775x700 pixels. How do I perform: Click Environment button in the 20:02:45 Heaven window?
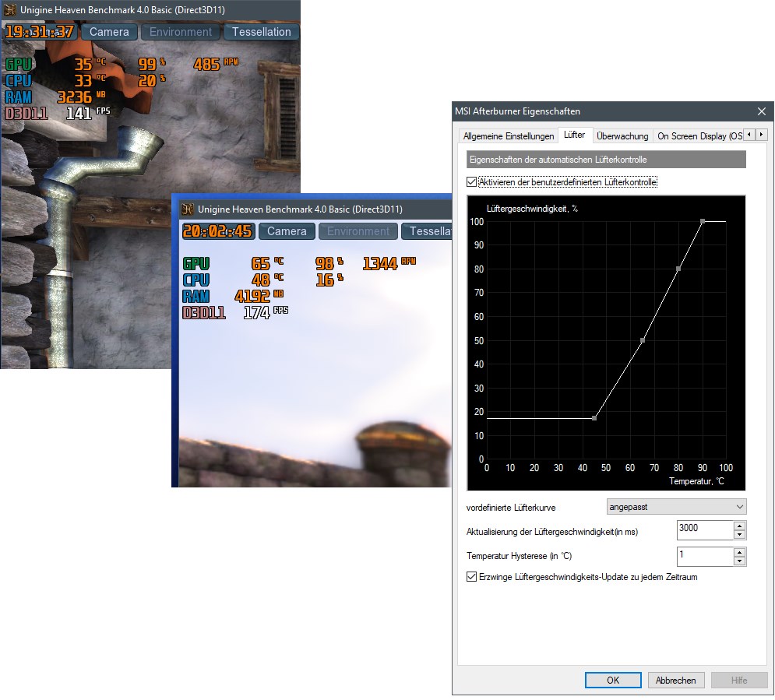[x=358, y=231]
